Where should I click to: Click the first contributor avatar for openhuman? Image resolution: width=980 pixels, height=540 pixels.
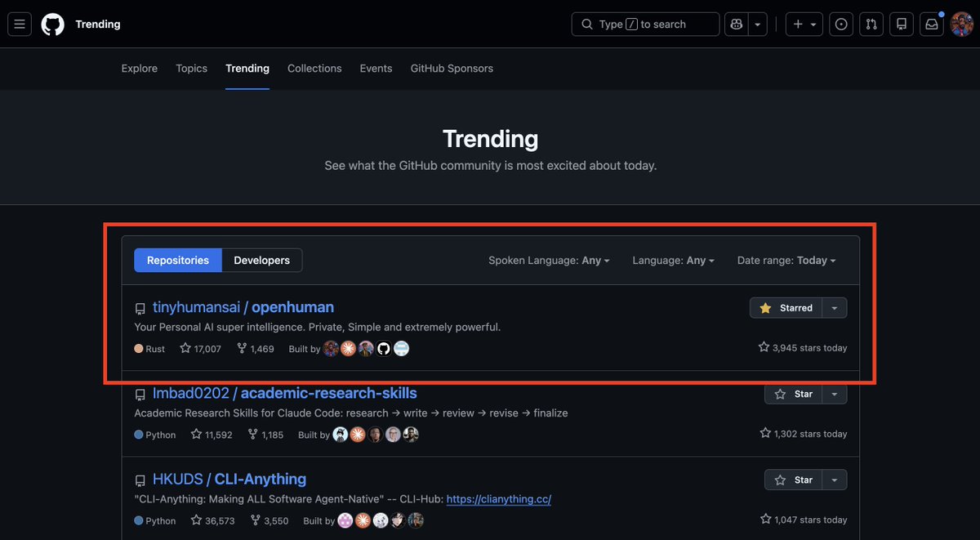(x=331, y=349)
